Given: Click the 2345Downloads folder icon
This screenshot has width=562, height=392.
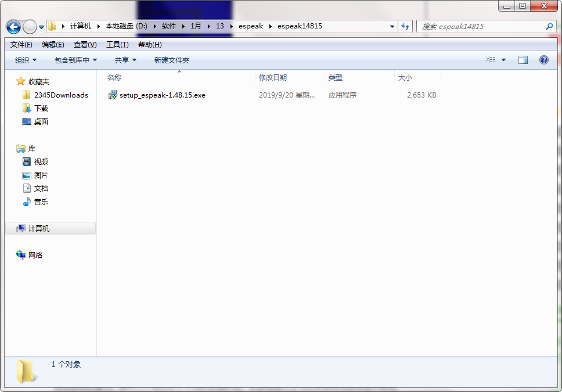Looking at the screenshot, I should 27,95.
